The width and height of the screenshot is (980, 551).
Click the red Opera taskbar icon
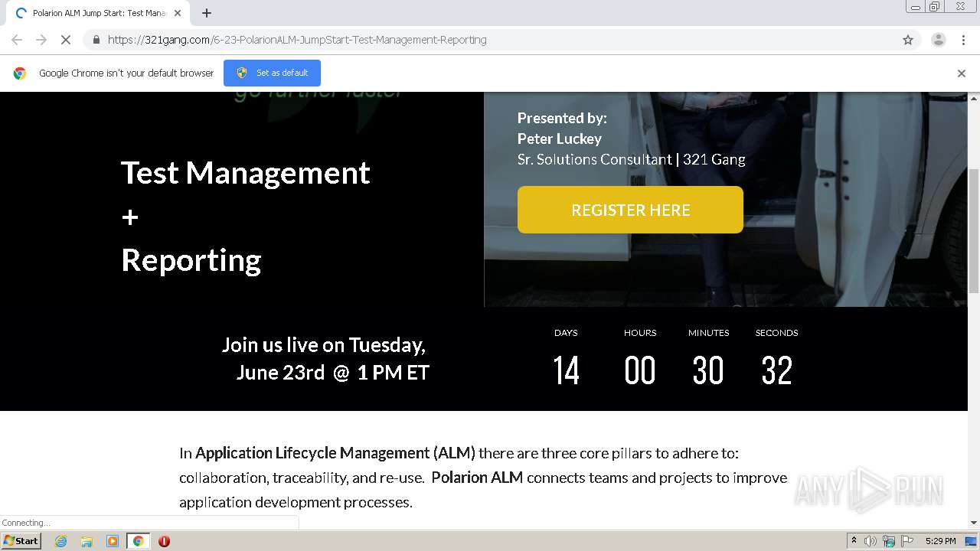coord(164,541)
